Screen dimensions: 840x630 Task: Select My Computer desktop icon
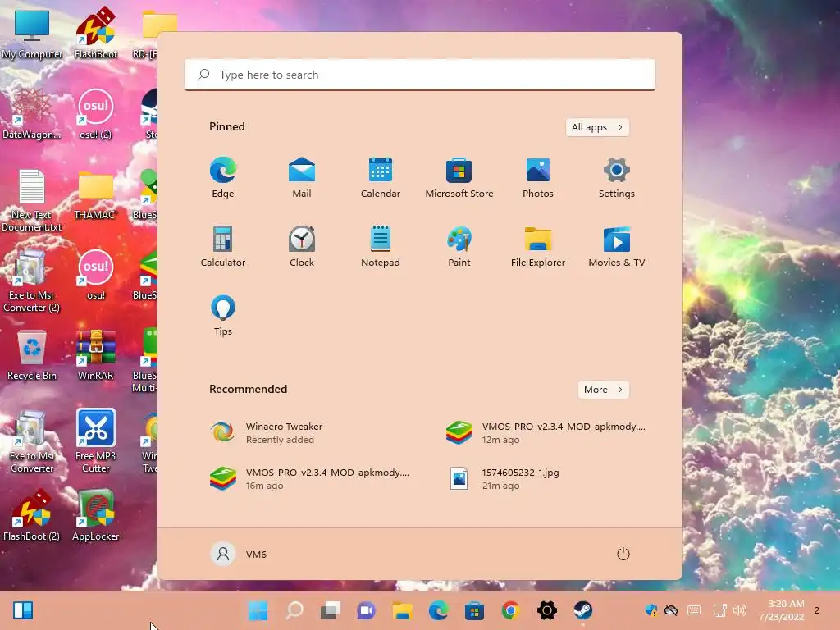32,34
